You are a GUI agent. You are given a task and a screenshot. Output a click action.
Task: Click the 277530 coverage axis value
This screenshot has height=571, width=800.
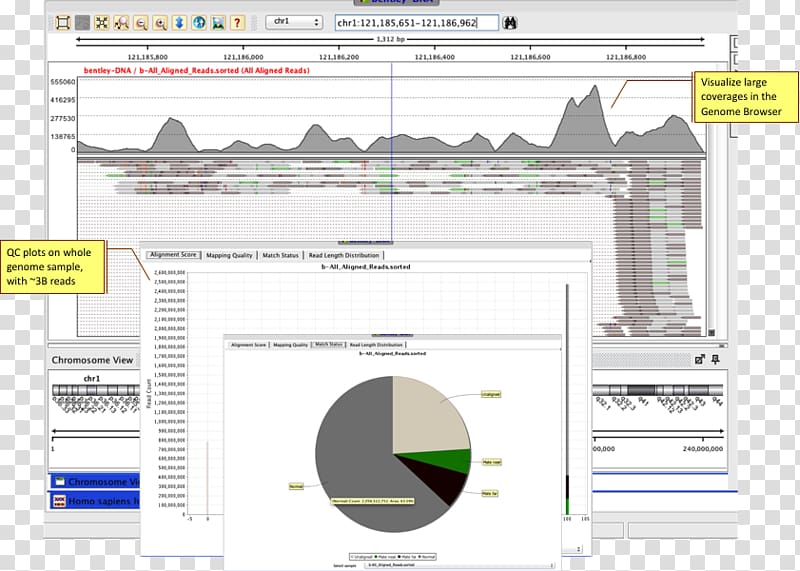click(63, 118)
